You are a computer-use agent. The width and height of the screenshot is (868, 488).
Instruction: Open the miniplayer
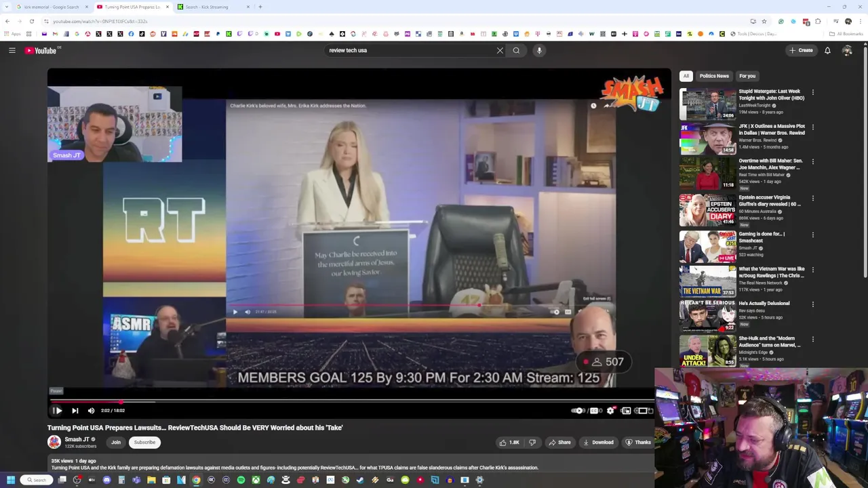626,410
